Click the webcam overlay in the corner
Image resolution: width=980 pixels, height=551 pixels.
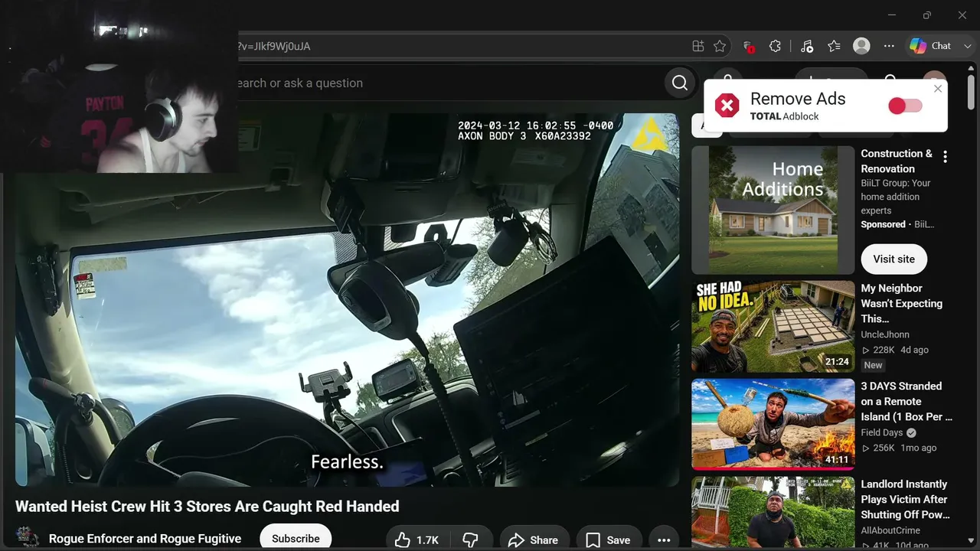tap(119, 86)
